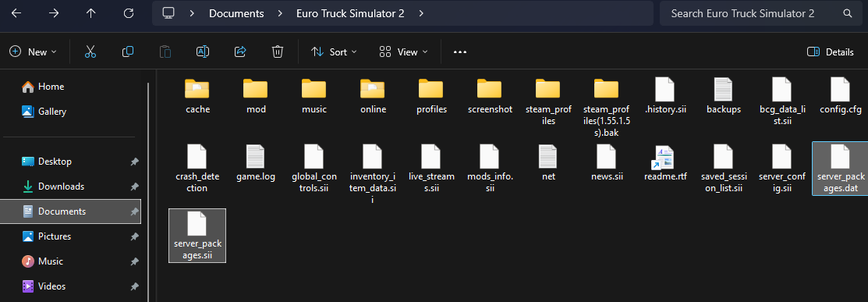Click the navigation pane scrollbar
The image size is (868, 302).
[x=148, y=191]
